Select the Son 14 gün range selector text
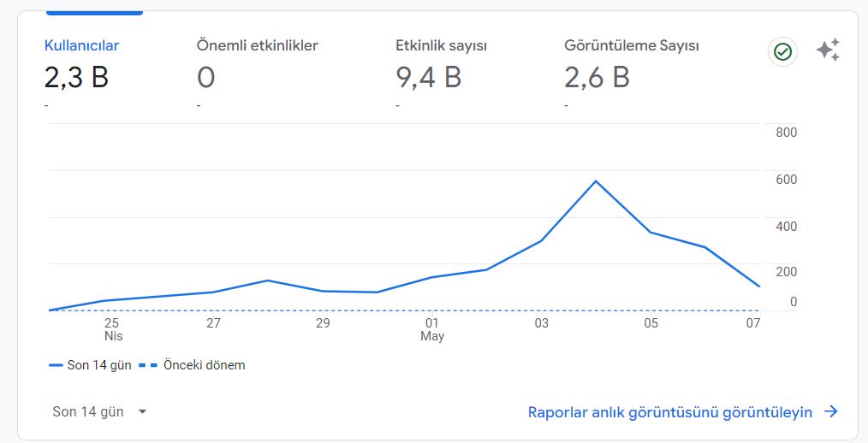868x443 pixels. click(x=88, y=411)
